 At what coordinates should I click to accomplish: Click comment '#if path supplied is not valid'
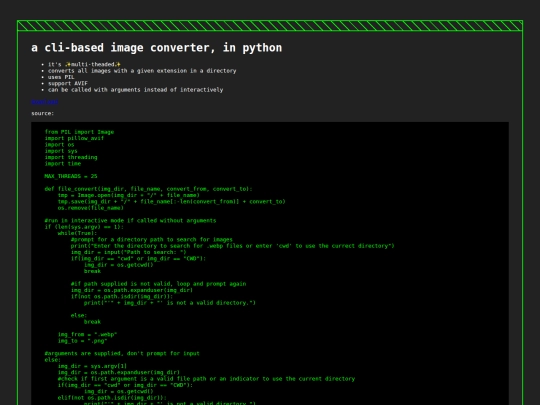(x=158, y=284)
